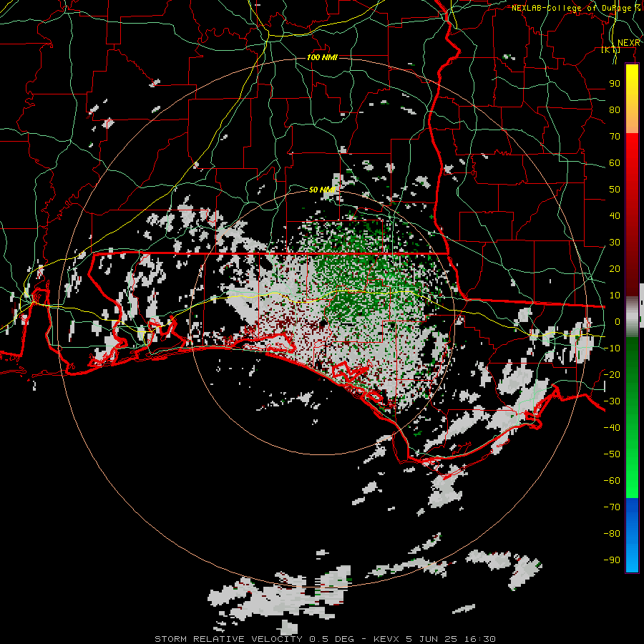The image size is (644, 644).
Task: Click the 40 value on velocity scale
Action: (x=615, y=216)
